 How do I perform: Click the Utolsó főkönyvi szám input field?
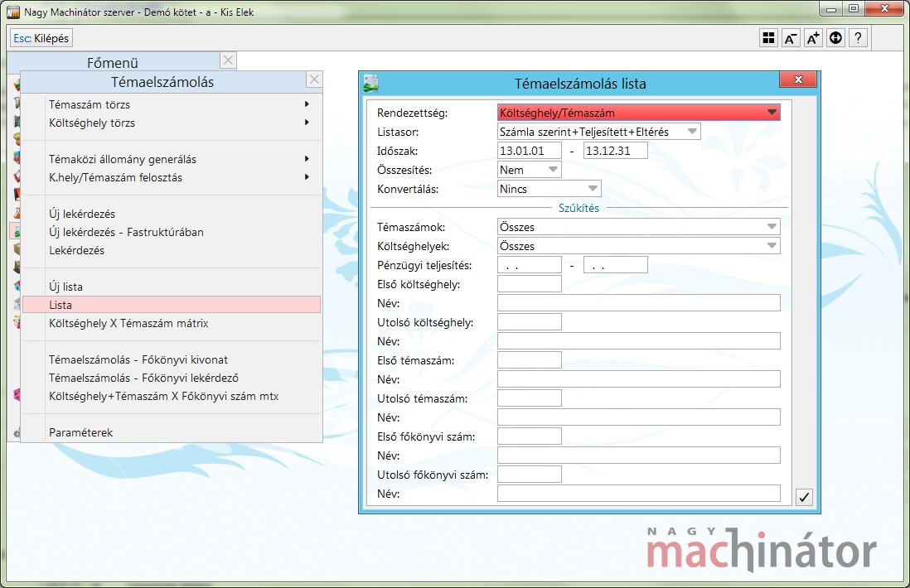pos(530,475)
